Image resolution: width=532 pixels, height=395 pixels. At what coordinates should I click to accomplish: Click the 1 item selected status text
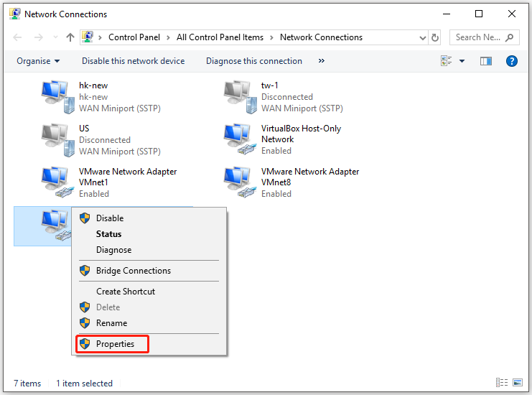(x=84, y=383)
